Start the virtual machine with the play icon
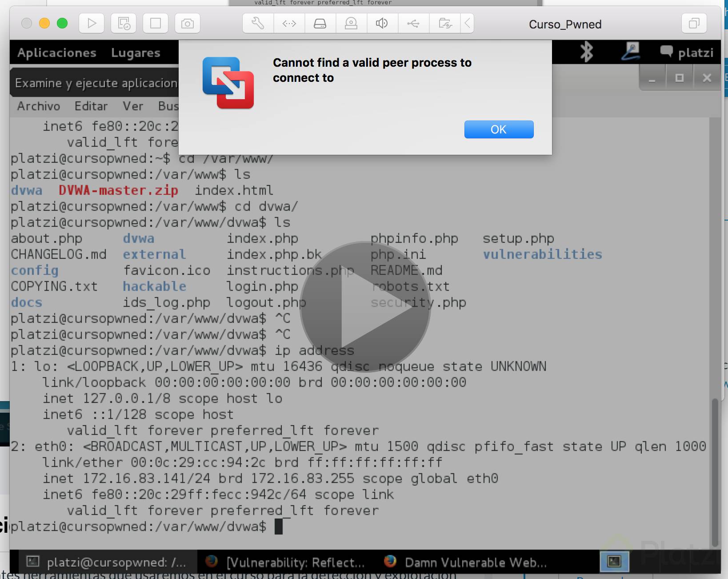The image size is (728, 579). [x=91, y=23]
